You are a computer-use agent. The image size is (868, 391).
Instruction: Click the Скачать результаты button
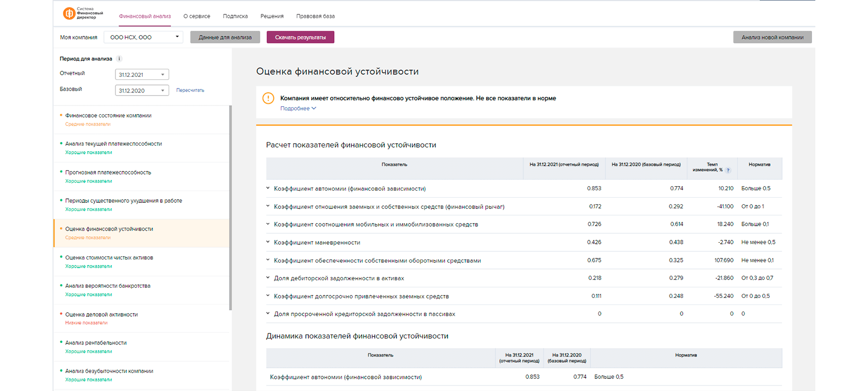pyautogui.click(x=300, y=37)
